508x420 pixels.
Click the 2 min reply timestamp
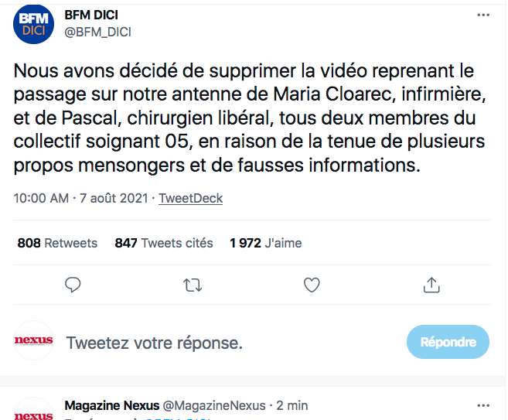[x=292, y=405]
